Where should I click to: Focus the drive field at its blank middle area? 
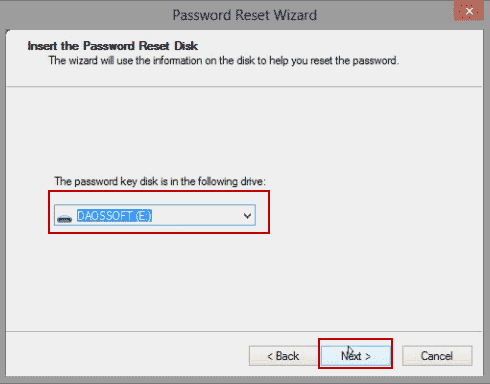[x=197, y=216]
